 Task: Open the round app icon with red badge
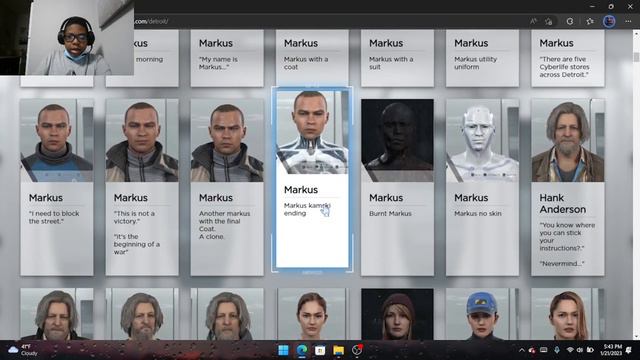[x=357, y=350]
